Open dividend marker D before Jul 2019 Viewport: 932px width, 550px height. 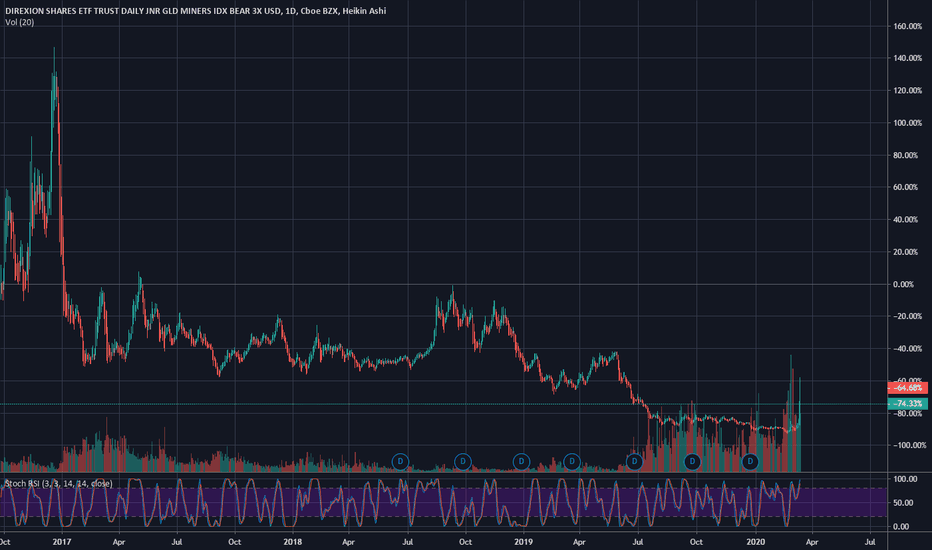click(x=634, y=461)
